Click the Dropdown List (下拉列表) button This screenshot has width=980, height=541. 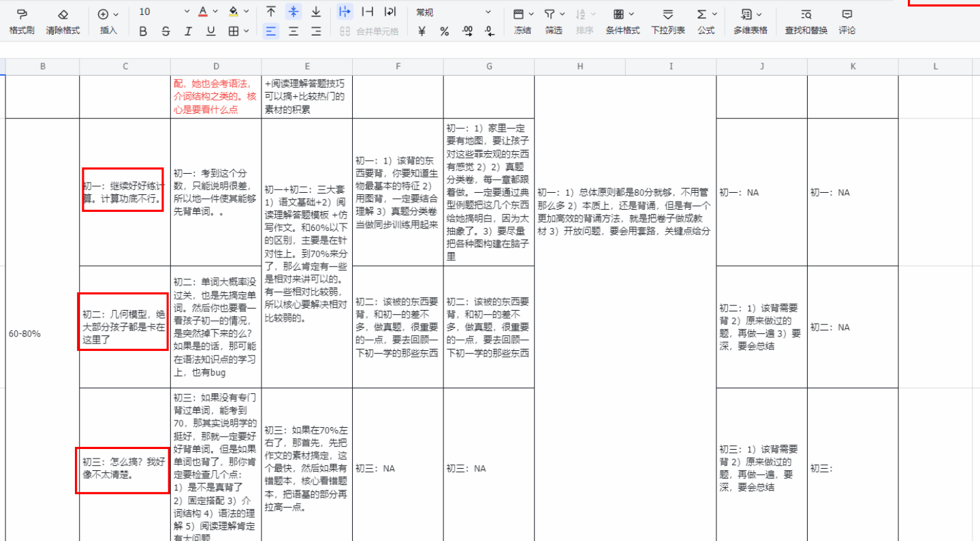click(x=668, y=21)
